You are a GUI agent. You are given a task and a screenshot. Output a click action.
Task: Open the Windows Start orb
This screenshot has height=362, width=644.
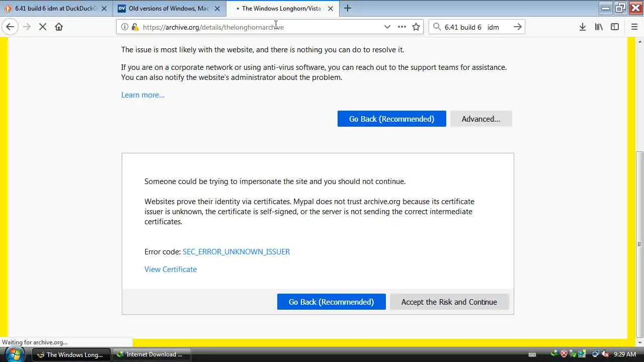tap(15, 353)
